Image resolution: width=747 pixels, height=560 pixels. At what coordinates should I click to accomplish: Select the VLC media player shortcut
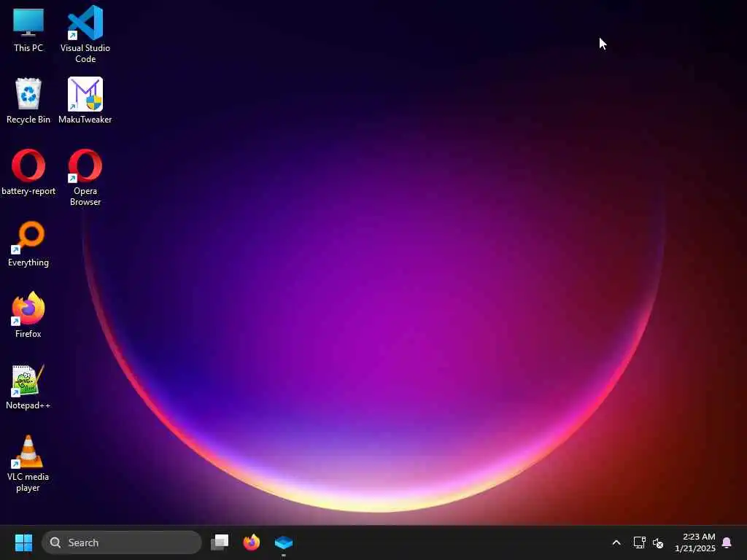point(28,463)
